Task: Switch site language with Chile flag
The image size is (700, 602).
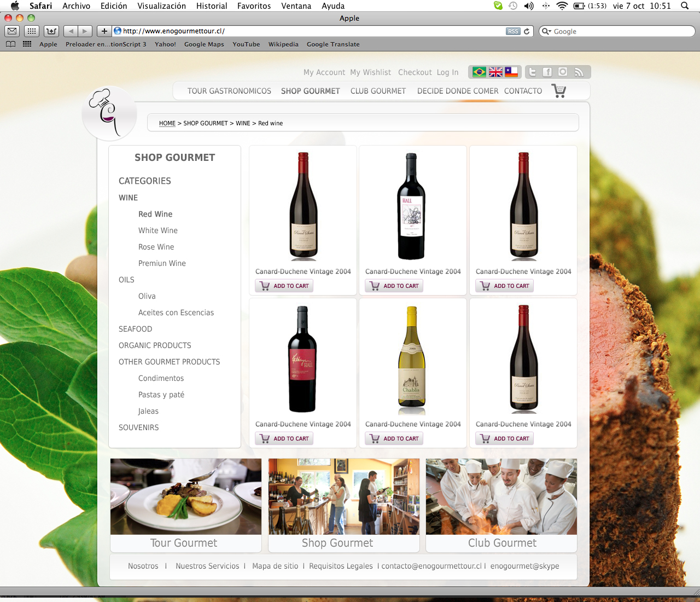Action: click(x=511, y=72)
